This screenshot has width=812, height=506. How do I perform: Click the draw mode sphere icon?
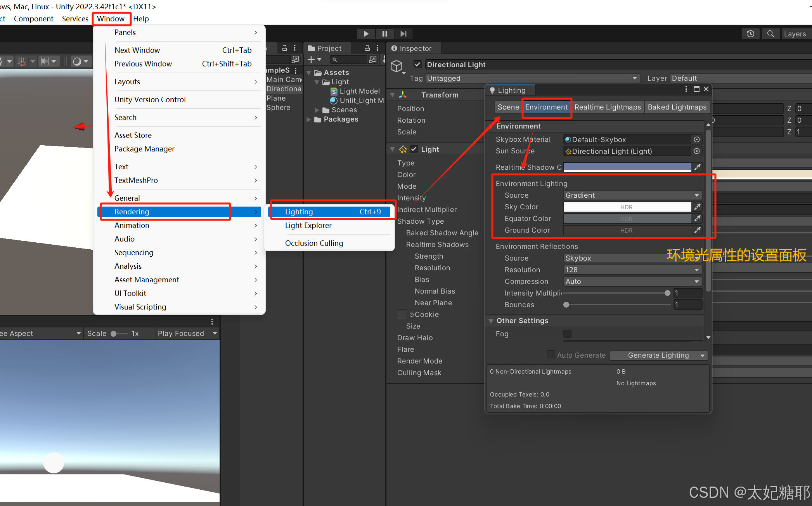pyautogui.click(x=77, y=61)
